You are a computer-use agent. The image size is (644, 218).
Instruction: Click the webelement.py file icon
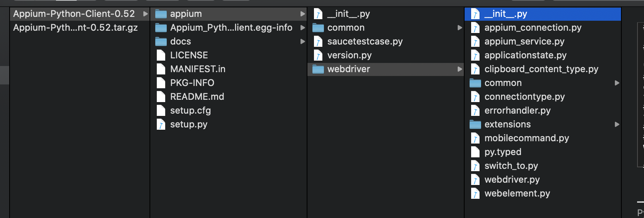(x=475, y=193)
